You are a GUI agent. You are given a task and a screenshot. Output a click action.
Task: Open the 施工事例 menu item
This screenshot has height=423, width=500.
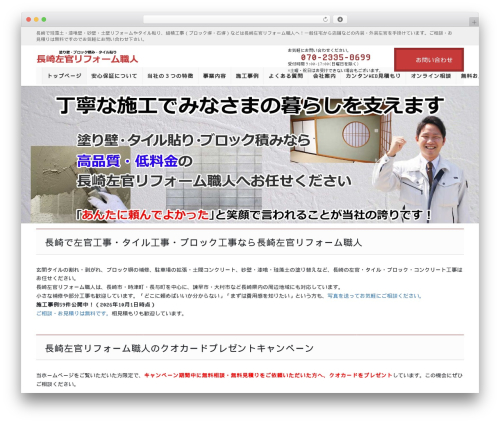click(247, 76)
